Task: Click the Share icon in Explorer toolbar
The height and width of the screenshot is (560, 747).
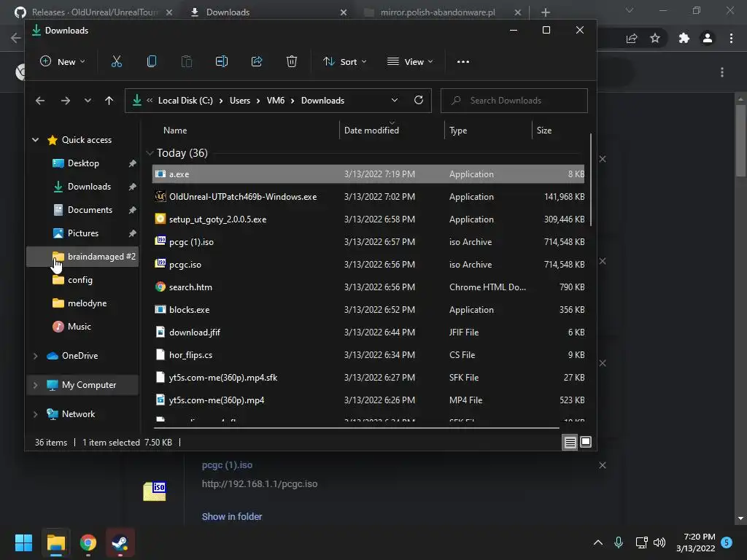Action: (x=257, y=61)
